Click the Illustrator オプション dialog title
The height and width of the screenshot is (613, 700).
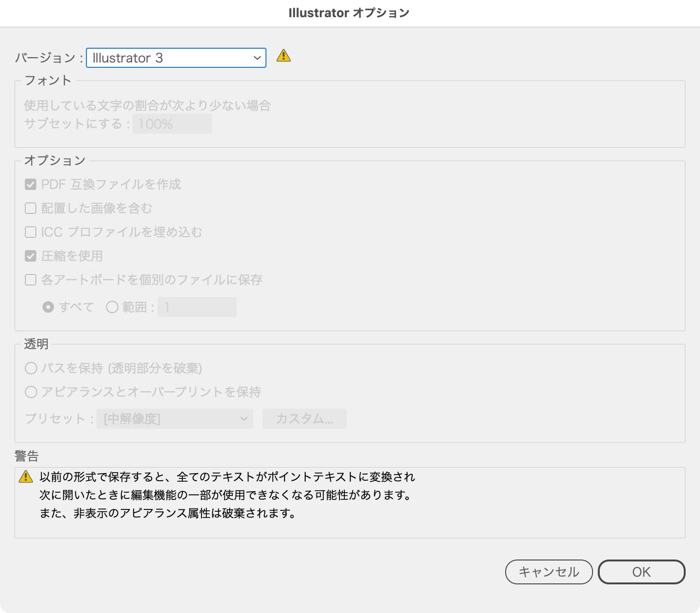pyautogui.click(x=350, y=13)
